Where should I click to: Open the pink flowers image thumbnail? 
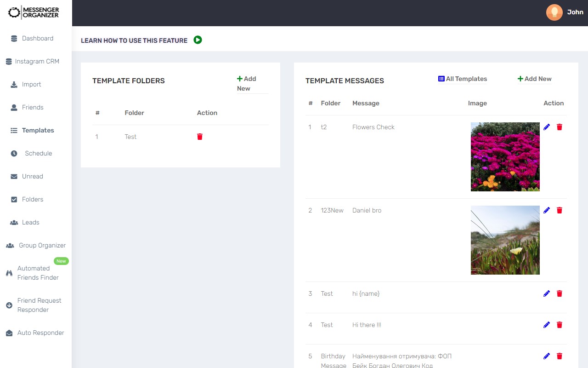pyautogui.click(x=505, y=157)
